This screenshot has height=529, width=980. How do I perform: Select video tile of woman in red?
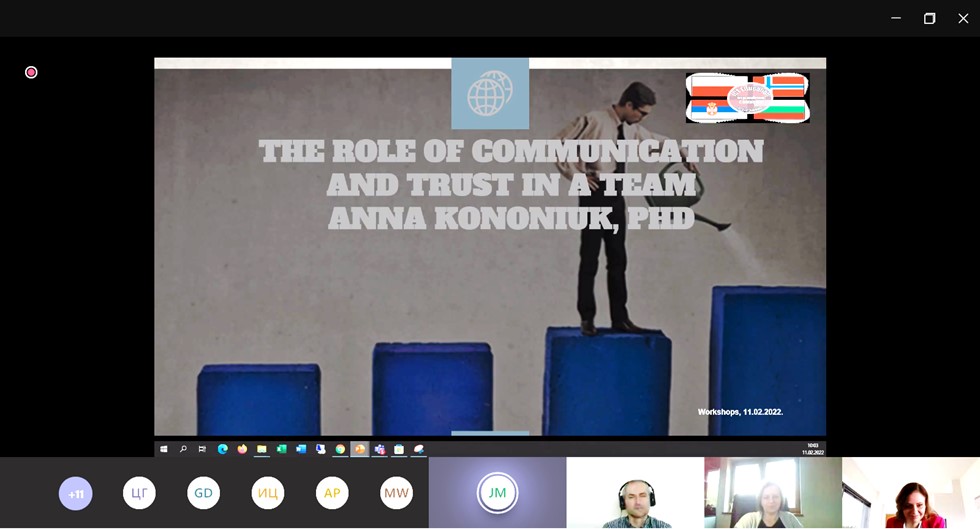[911, 493]
